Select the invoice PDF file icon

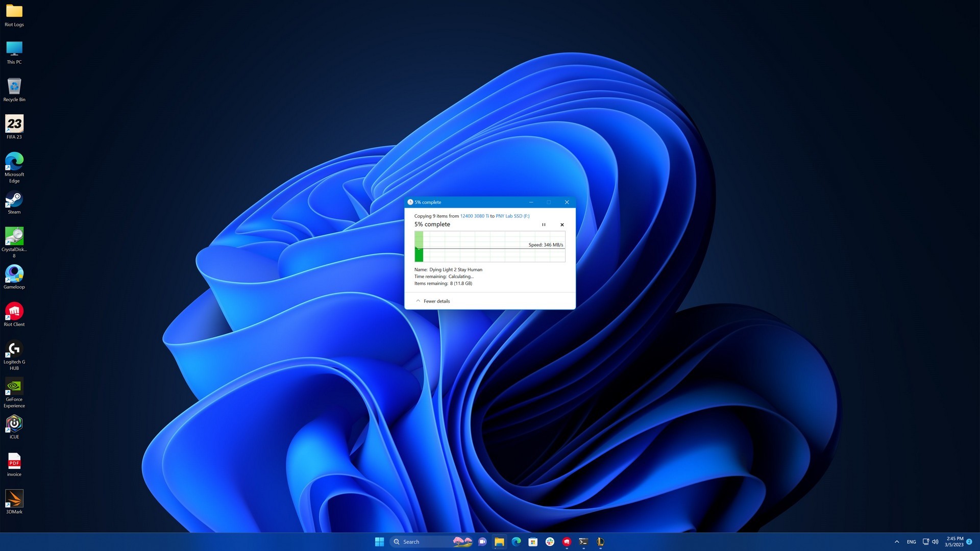14,465
